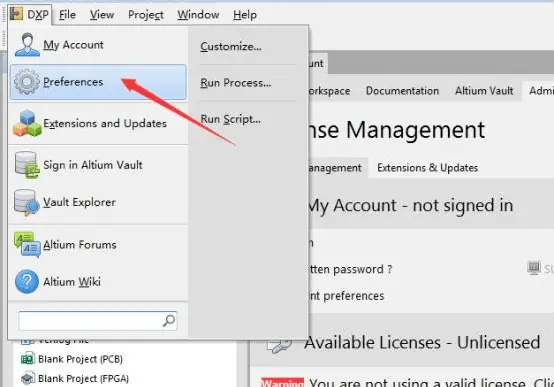Select My Account menu entry text
Image resolution: width=554 pixels, height=387 pixels.
(x=73, y=45)
